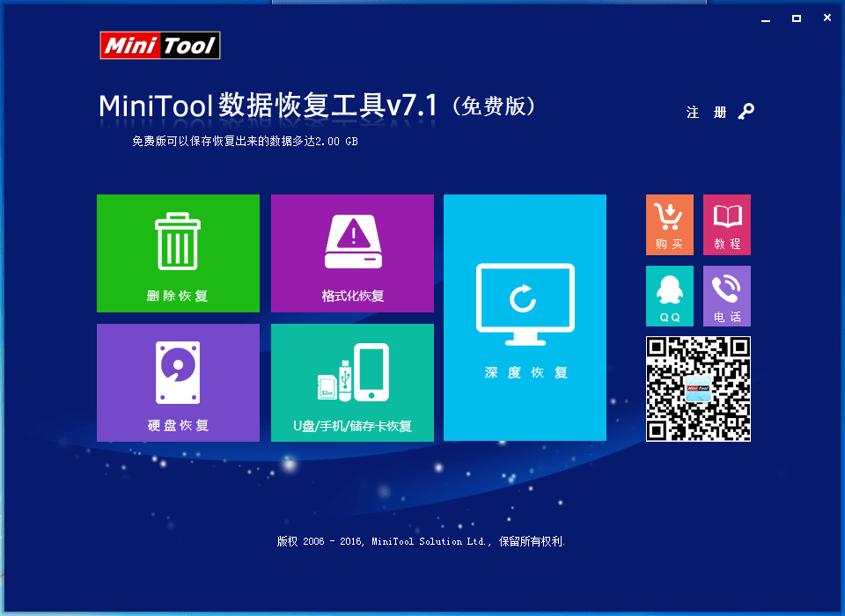Maximize the MiniTool window
This screenshot has width=845, height=616.
pyautogui.click(x=796, y=18)
